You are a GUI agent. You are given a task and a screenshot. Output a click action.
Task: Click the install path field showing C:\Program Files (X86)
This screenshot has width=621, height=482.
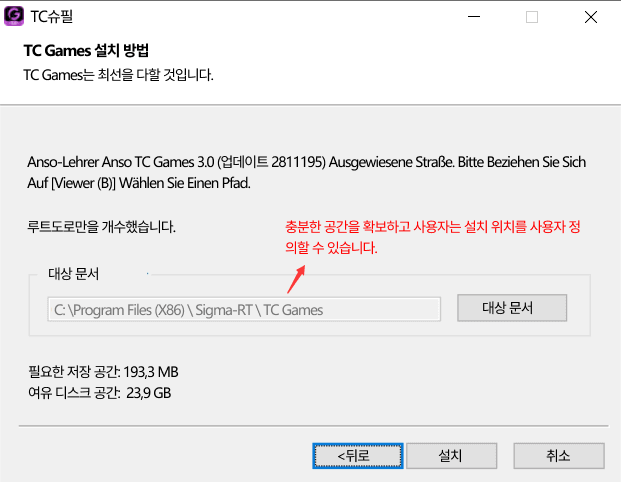point(244,309)
